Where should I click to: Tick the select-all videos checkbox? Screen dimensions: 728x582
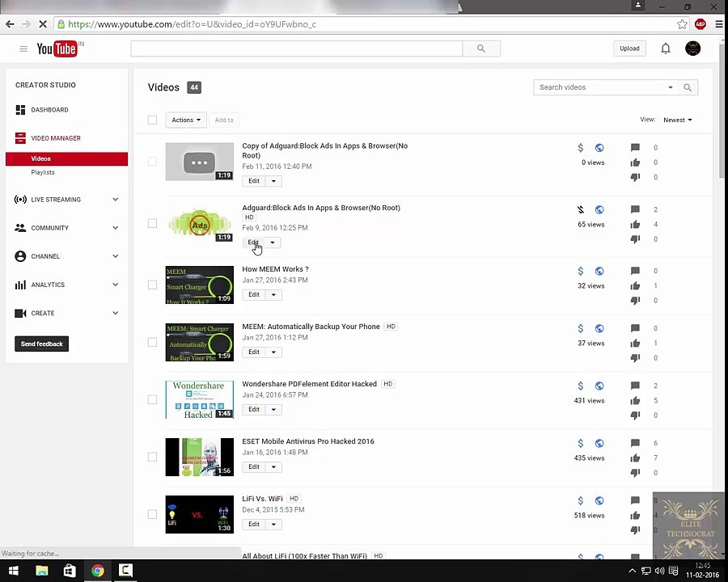(152, 120)
